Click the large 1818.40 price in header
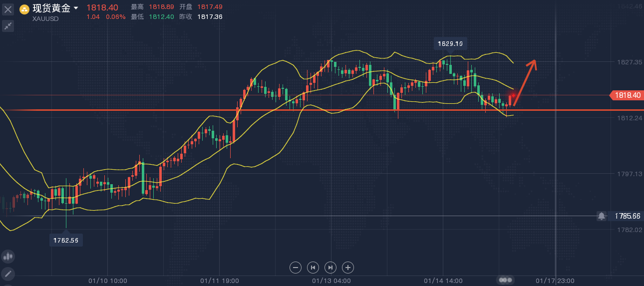This screenshot has width=644, height=286. tap(102, 7)
